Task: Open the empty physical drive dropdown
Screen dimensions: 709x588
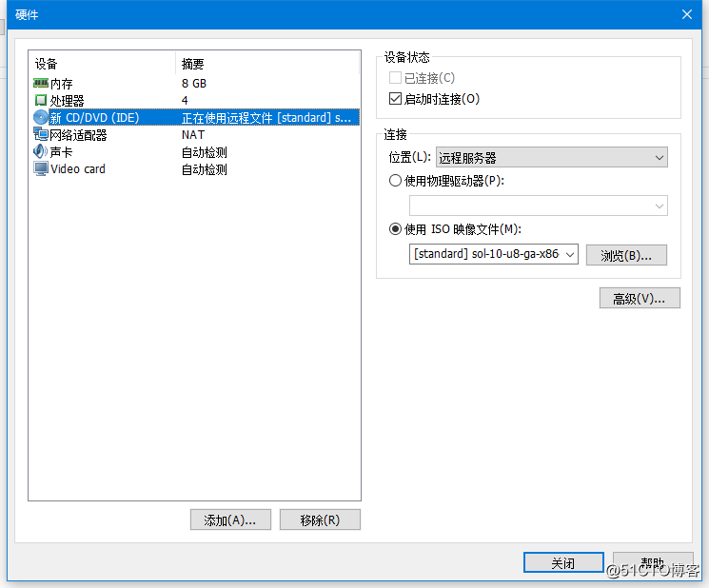Action: coord(538,206)
